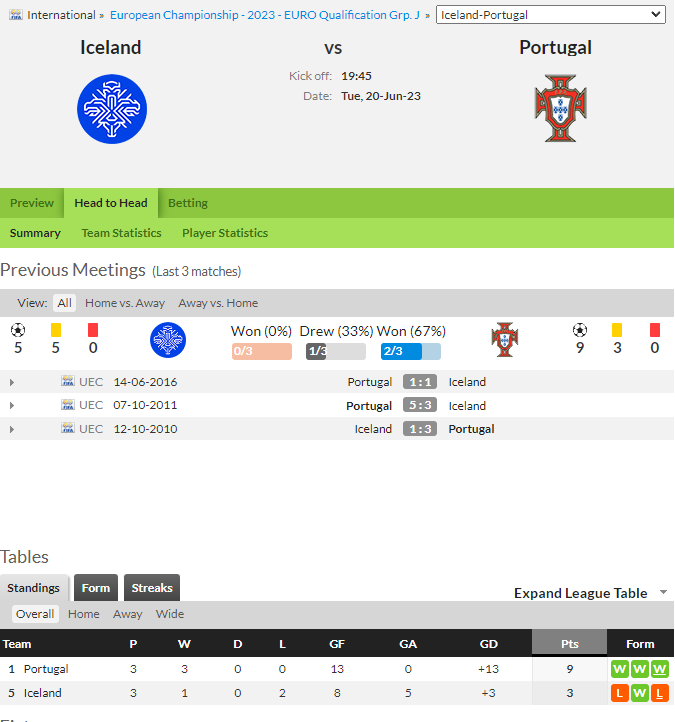Click the large Portugal team crest
This screenshot has height=722, width=675.
coord(560,108)
